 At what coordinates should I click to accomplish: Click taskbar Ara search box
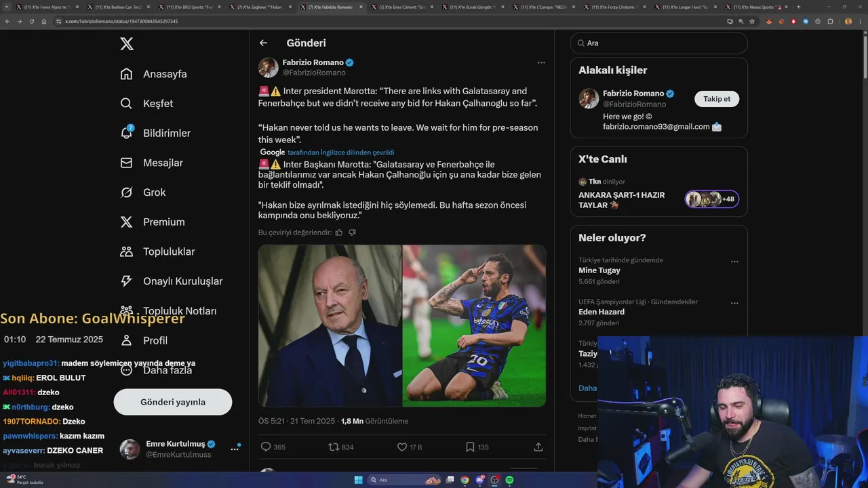(x=406, y=480)
